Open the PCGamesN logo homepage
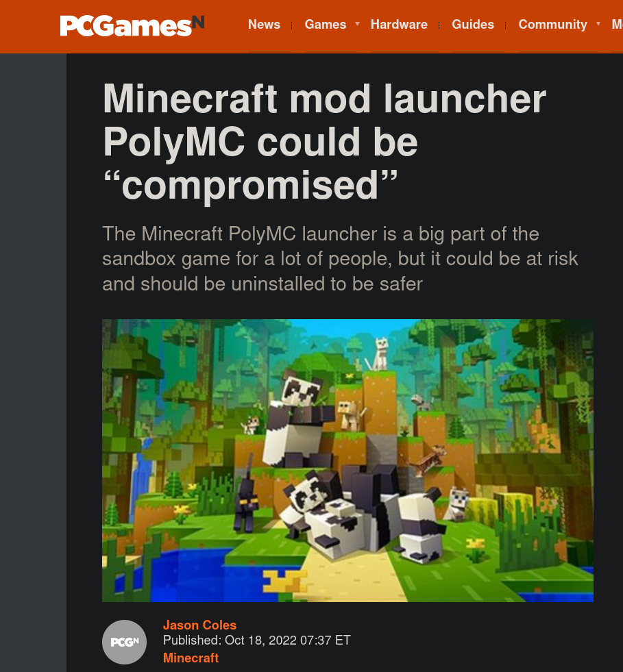Viewport: 623px width, 672px height. [132, 26]
